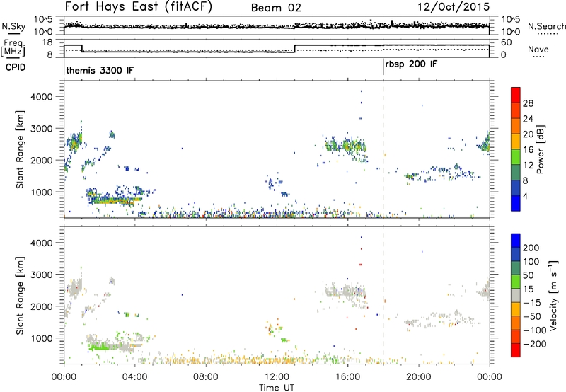566x392 pixels.
Task: Pick the red Velocity swatch below -200
Action: (x=516, y=350)
